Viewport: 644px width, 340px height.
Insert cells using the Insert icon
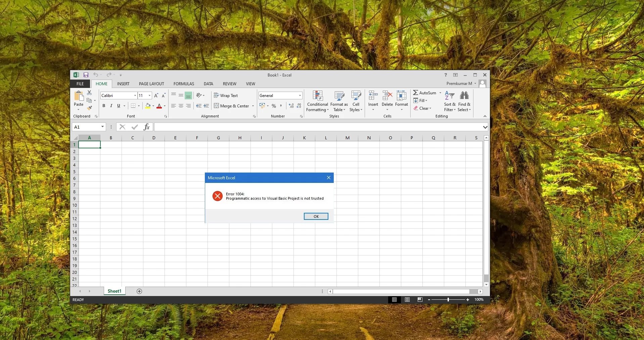point(373,96)
